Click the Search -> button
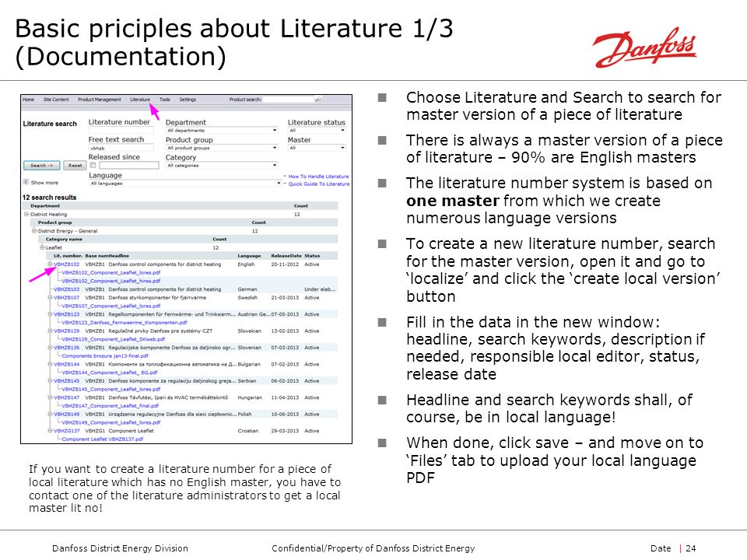The height and width of the screenshot is (560, 747). tap(42, 166)
